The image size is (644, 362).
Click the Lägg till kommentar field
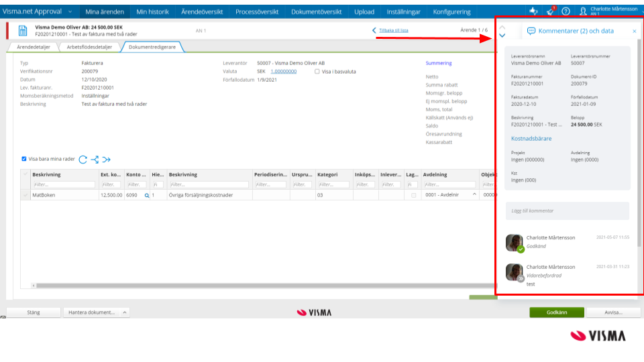point(568,210)
